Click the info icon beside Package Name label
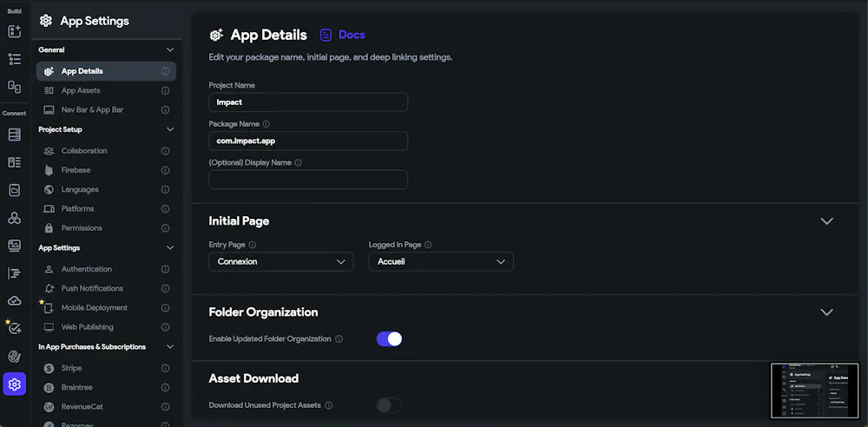 [x=266, y=124]
